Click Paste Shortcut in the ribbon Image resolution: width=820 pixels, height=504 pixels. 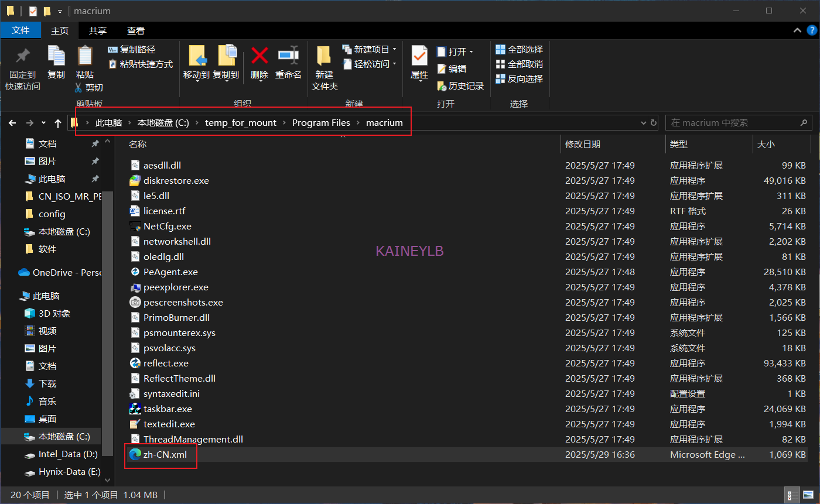[141, 64]
